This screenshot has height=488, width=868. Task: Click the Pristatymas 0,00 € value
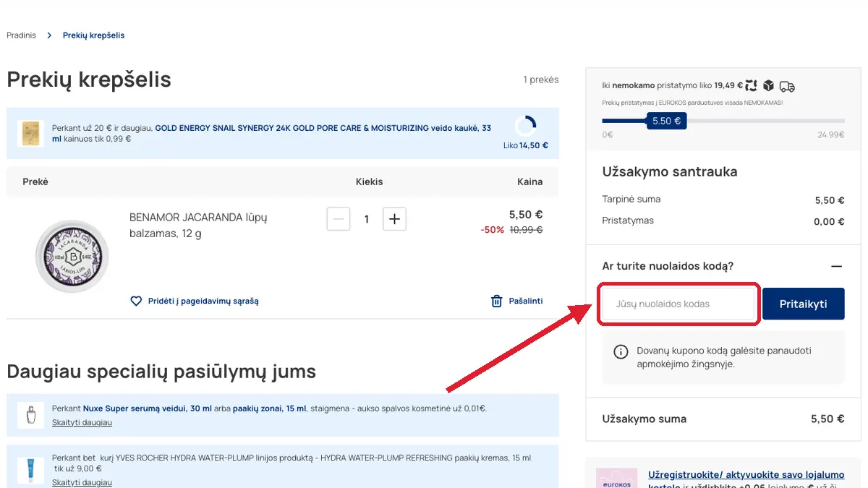[x=829, y=222]
